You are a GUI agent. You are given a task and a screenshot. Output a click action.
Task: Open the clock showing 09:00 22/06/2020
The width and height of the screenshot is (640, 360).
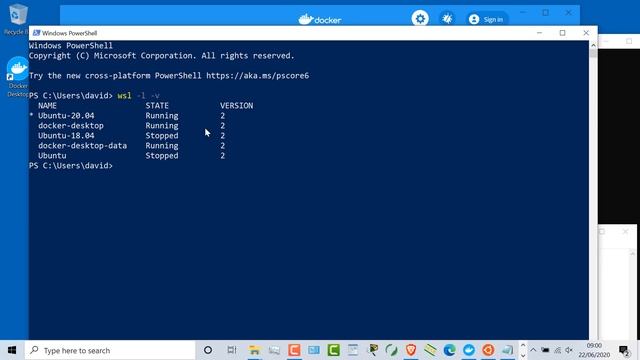pyautogui.click(x=594, y=350)
